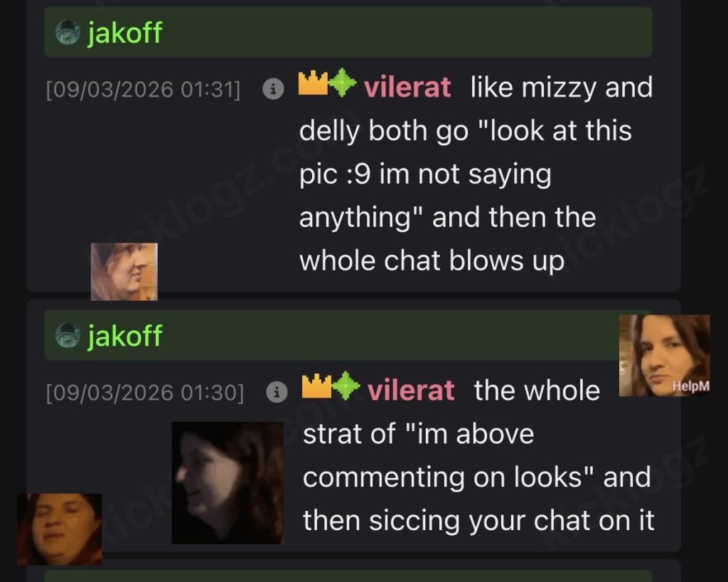The height and width of the screenshot is (582, 728).
Task: Click the crown badge in the 01:31 message
Action: click(x=313, y=83)
